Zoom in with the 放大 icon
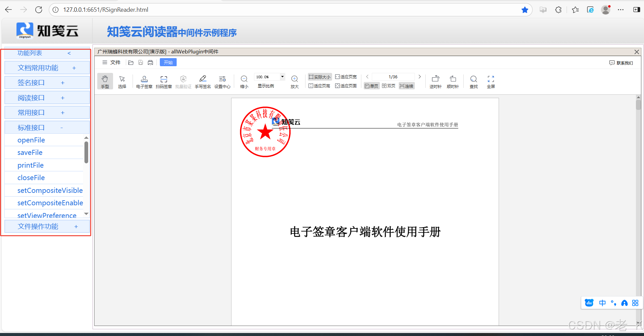 click(295, 81)
